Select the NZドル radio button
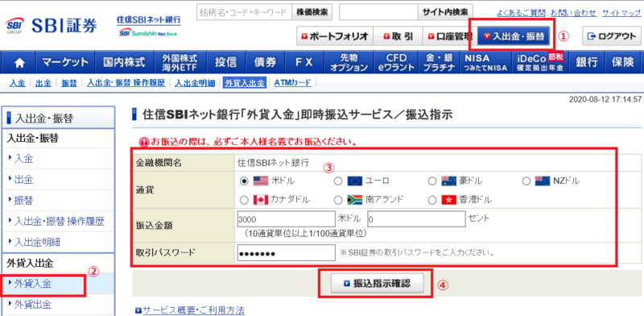The height and width of the screenshot is (316, 644). pos(526,181)
